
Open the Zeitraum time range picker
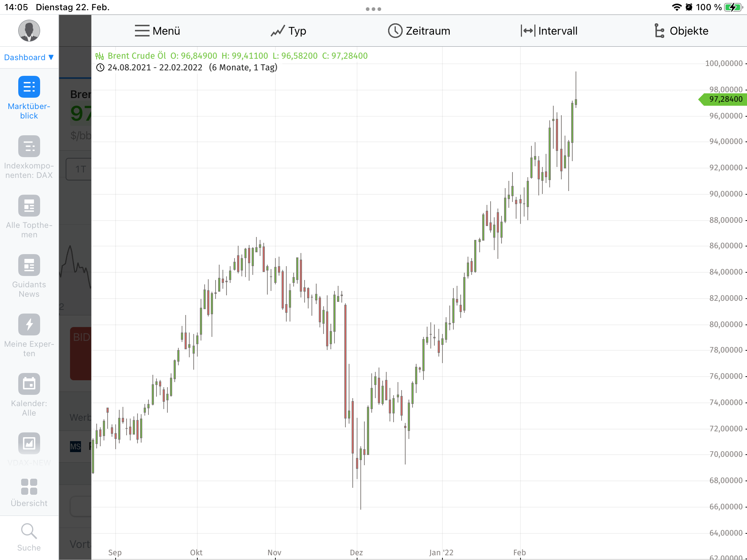[x=419, y=31]
